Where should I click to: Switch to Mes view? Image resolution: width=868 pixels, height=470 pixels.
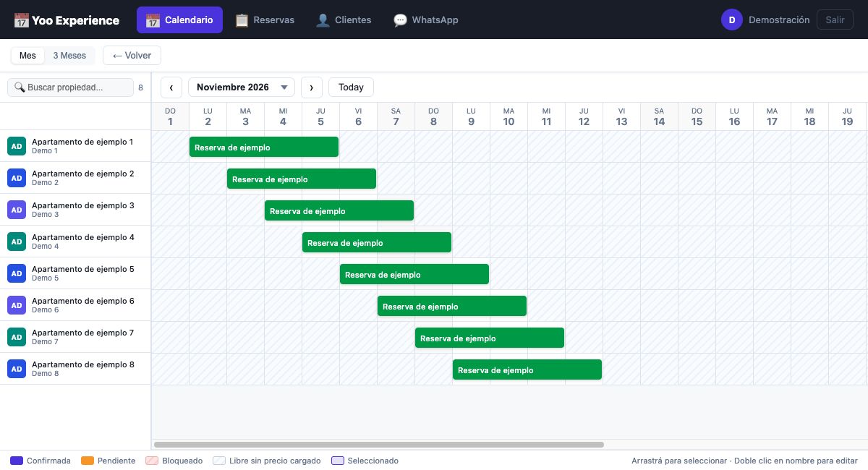(27, 56)
